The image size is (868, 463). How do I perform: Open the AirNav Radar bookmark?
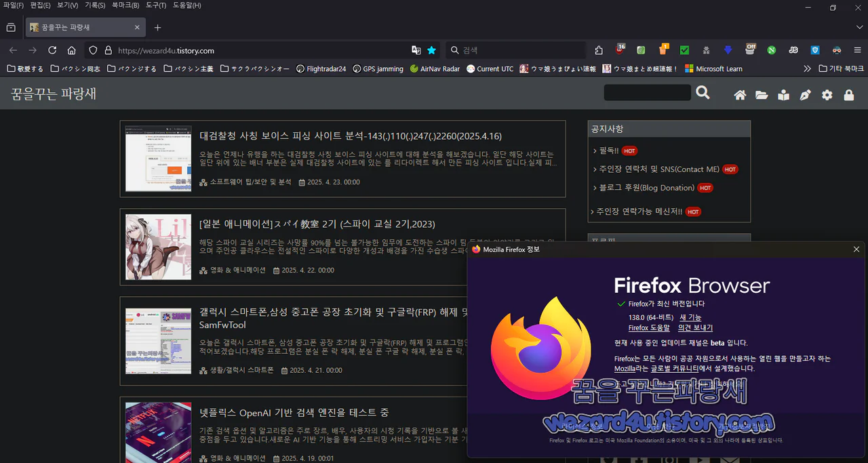[x=435, y=68]
